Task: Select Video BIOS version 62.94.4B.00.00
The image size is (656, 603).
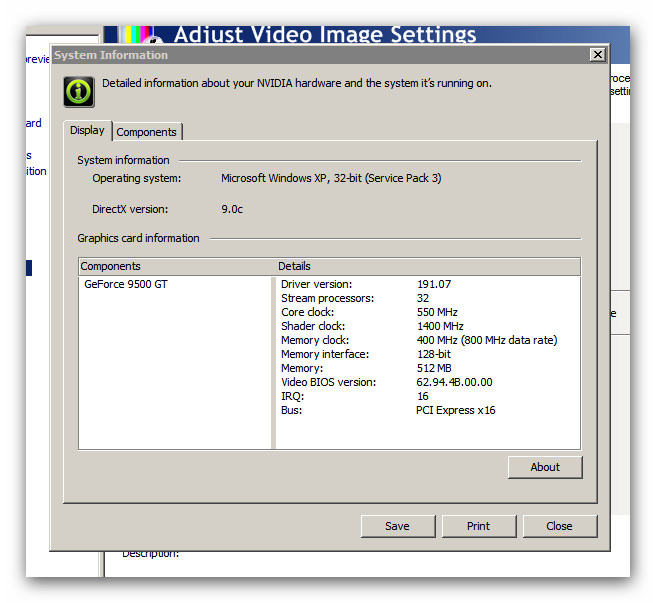Action: pos(454,382)
